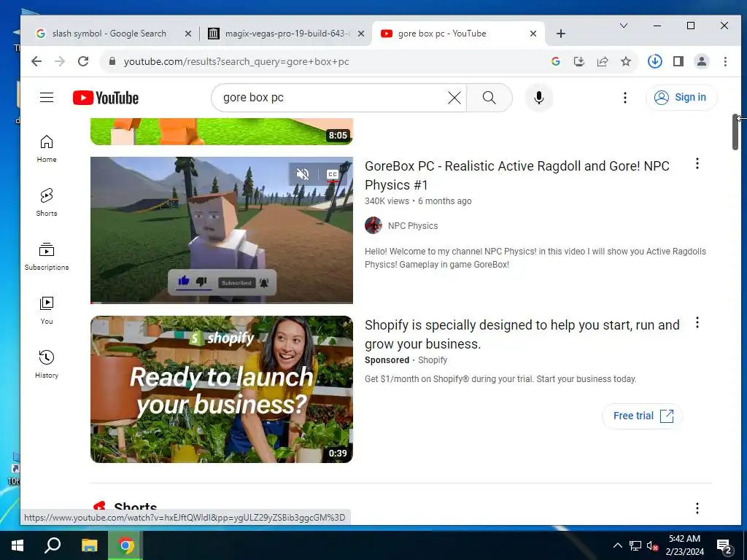Open Chrome's three-dot menu
Screen dimensions: 747x560
coord(725,61)
